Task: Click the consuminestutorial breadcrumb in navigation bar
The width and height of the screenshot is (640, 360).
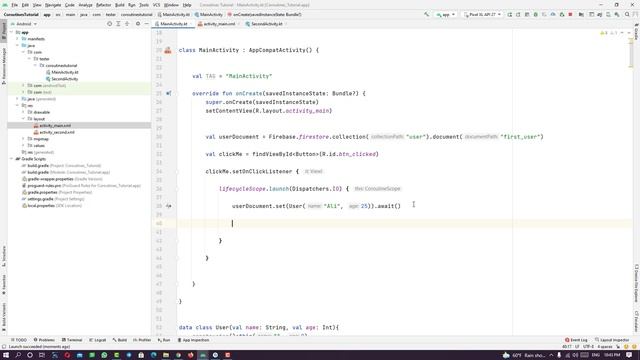Action: 136,14
